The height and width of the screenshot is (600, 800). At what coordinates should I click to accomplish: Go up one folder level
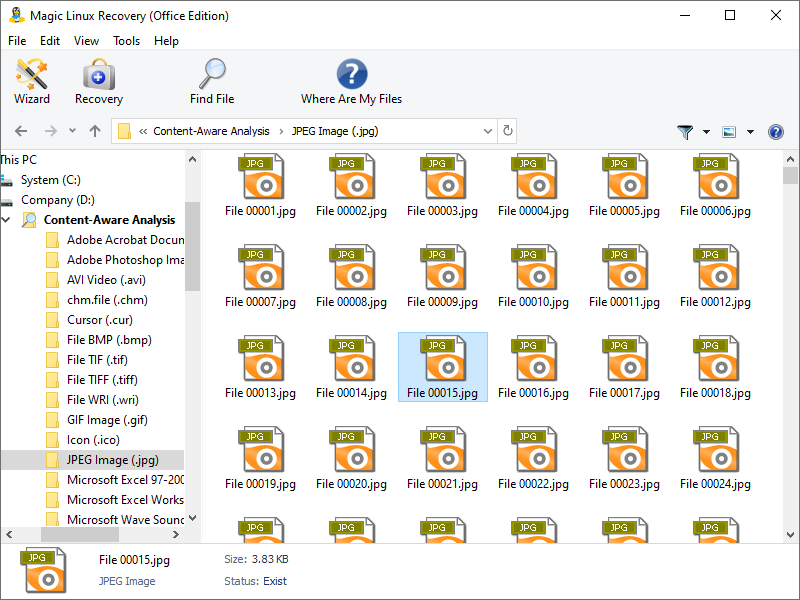point(95,131)
